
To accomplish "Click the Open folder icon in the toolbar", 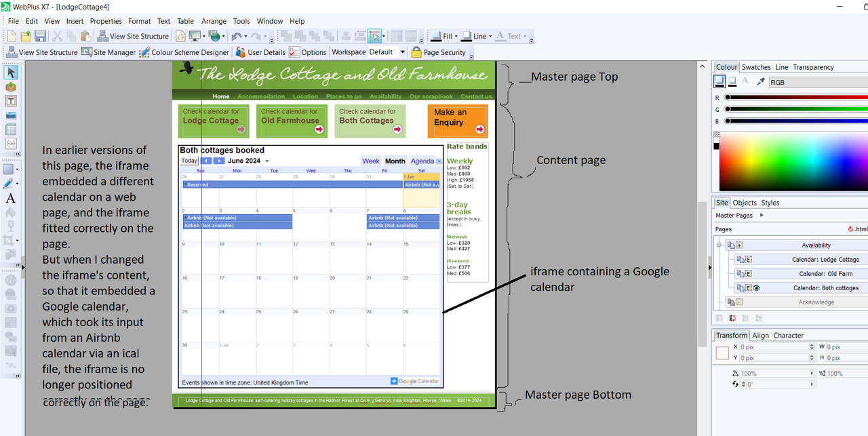I will (x=26, y=36).
